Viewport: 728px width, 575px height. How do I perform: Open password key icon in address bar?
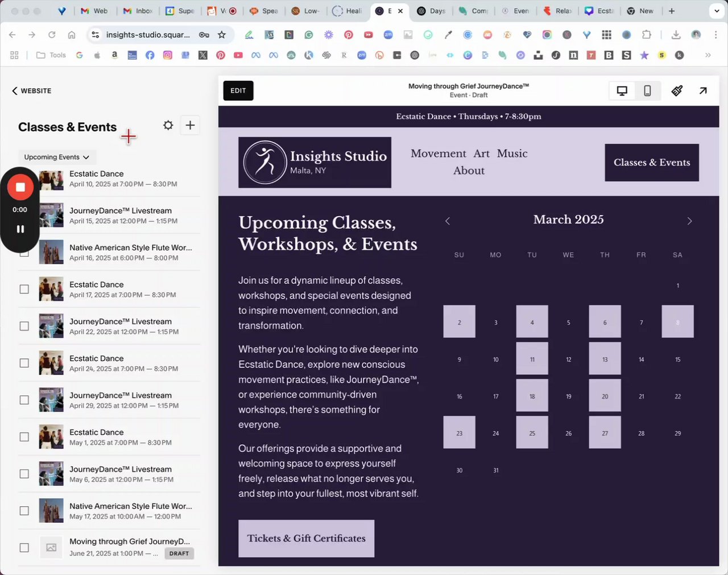(x=204, y=35)
